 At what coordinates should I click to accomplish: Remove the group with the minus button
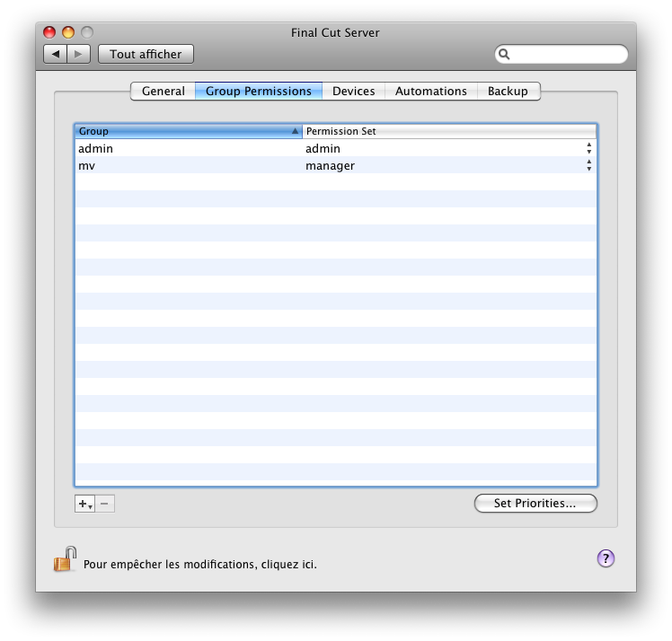pyautogui.click(x=104, y=504)
